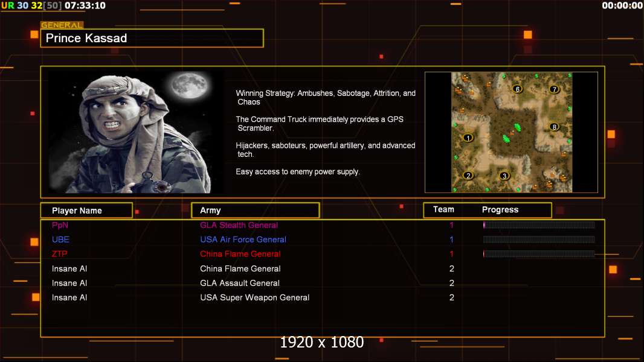644x362 pixels.
Task: Click ZTP's loading progress bar
Action: tap(539, 254)
